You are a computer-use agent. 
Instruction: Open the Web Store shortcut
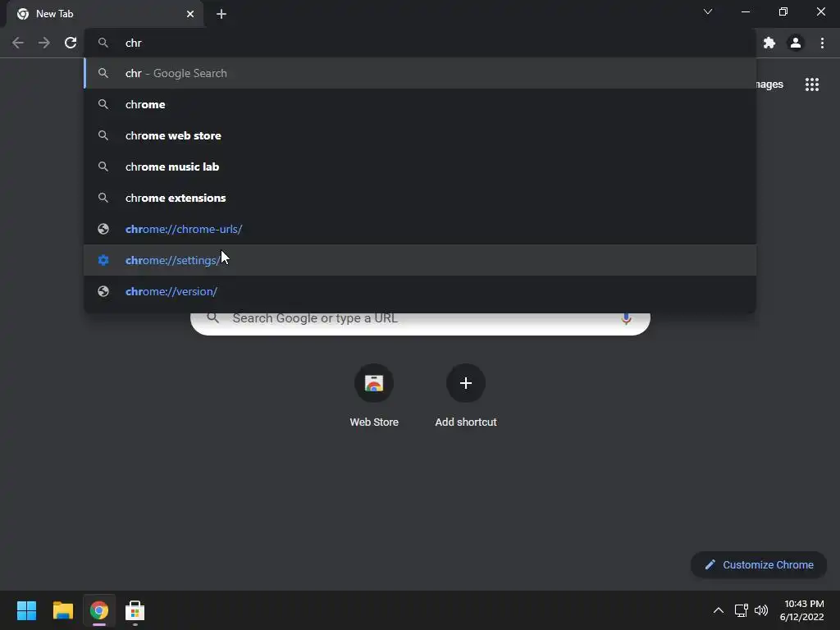click(x=374, y=396)
